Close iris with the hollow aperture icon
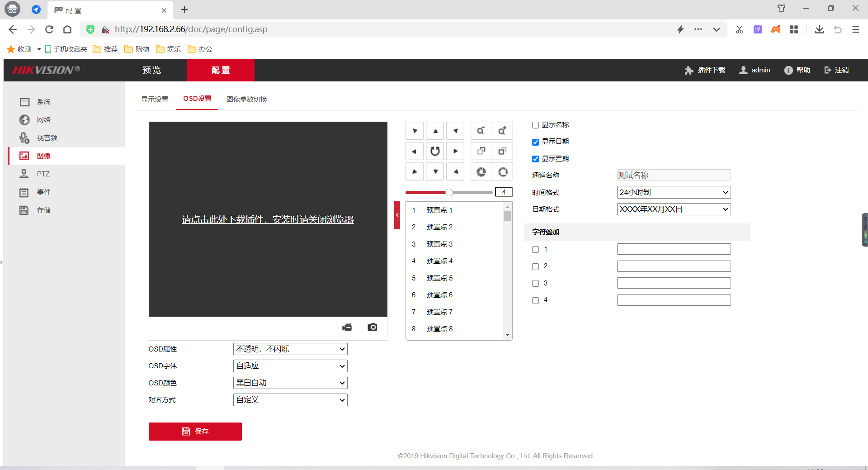Image resolution: width=868 pixels, height=470 pixels. pos(502,172)
